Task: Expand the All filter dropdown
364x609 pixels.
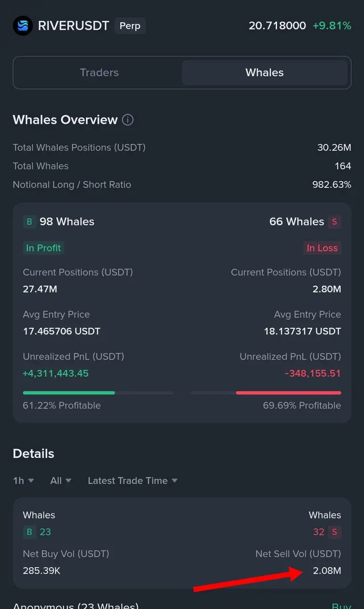Action: coord(61,481)
